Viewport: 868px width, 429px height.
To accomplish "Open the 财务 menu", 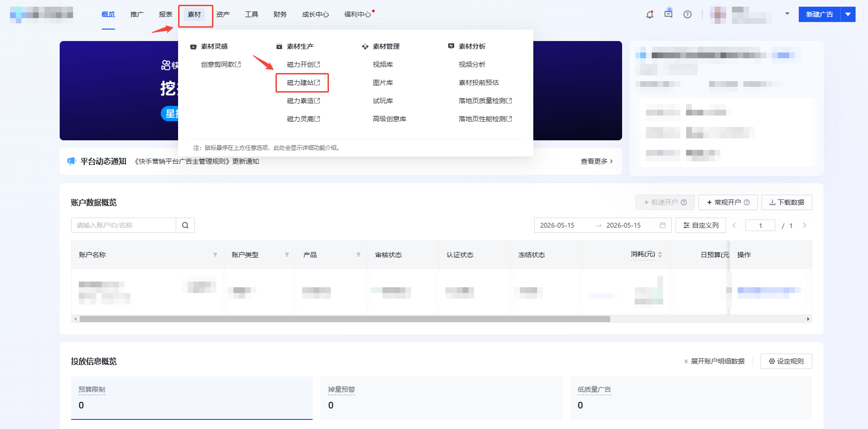I will (280, 14).
